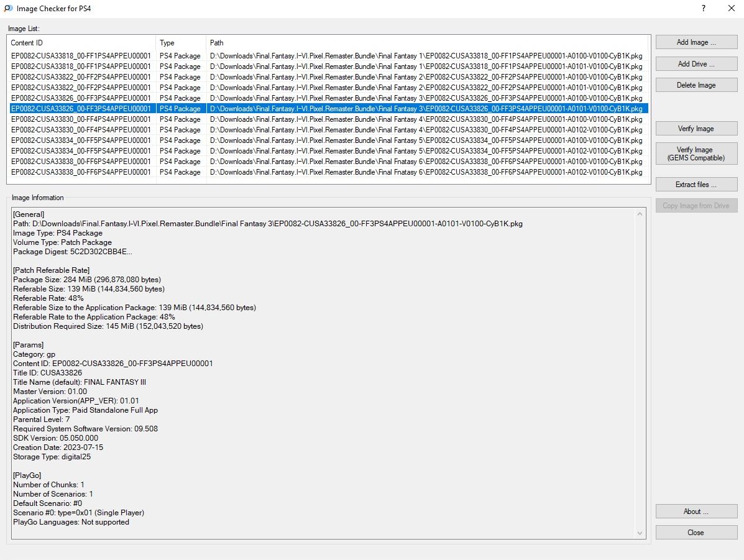744x560 pixels.
Task: Select the Final Fnatasy 6 A0102 package row
Action: coord(329,172)
